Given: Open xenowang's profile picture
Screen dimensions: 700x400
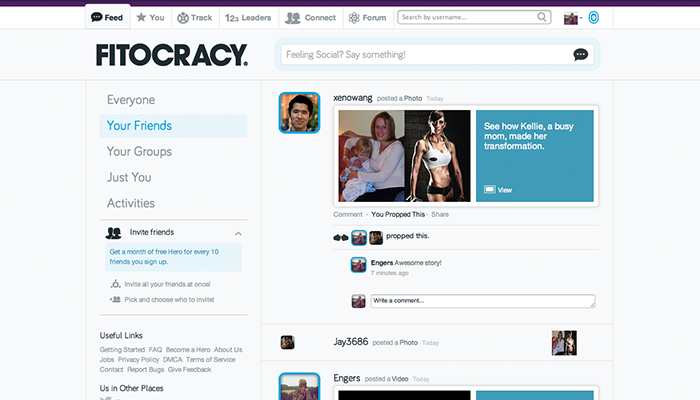Looking at the screenshot, I should point(299,113).
